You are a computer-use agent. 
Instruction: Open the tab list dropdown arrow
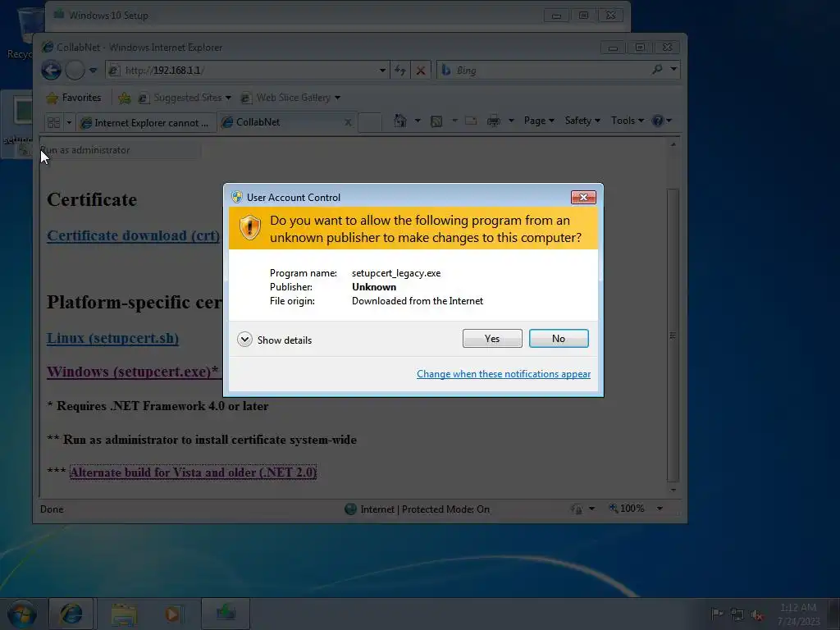69,123
